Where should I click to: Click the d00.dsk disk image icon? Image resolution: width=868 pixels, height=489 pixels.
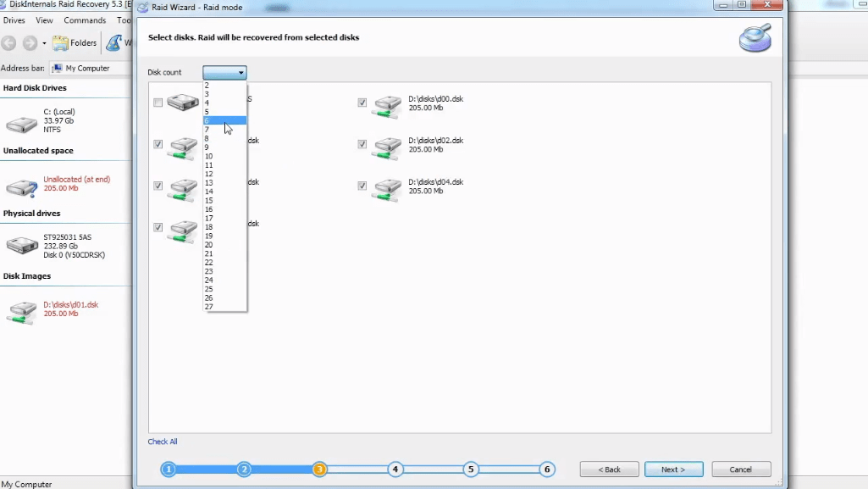click(387, 106)
